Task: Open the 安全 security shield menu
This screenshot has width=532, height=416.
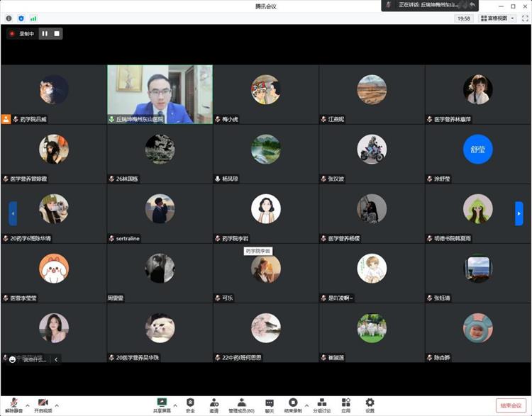Action: pyautogui.click(x=190, y=405)
